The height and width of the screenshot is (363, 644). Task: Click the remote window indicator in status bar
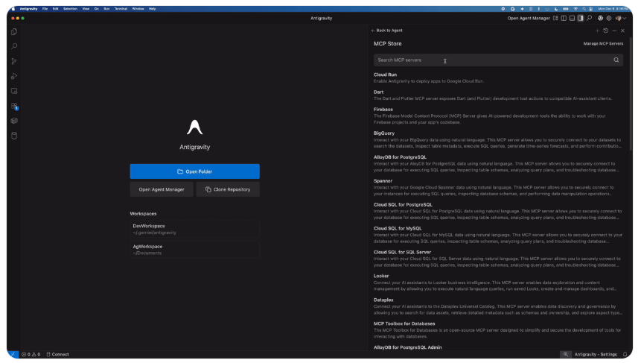pos(13,354)
